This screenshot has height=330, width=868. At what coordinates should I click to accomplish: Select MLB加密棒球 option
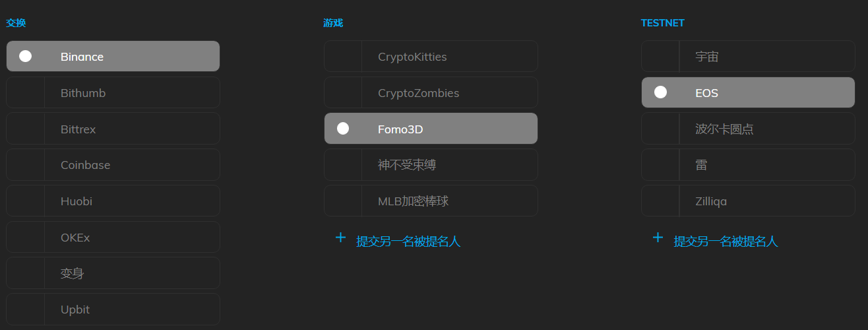click(x=431, y=201)
